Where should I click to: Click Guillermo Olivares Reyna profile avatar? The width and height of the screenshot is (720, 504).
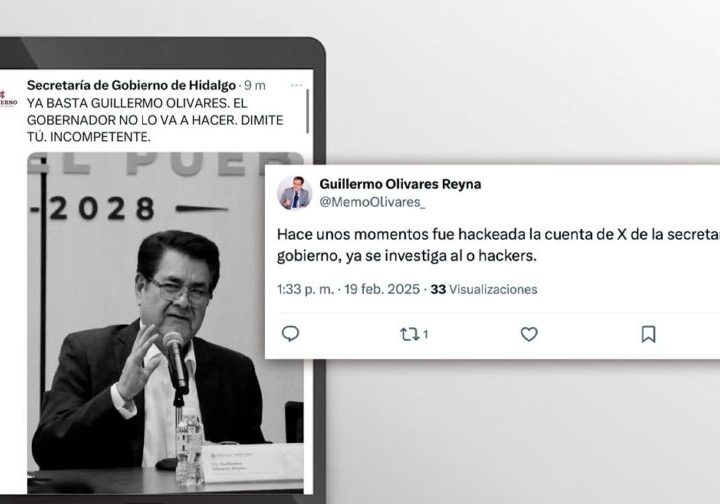[294, 192]
